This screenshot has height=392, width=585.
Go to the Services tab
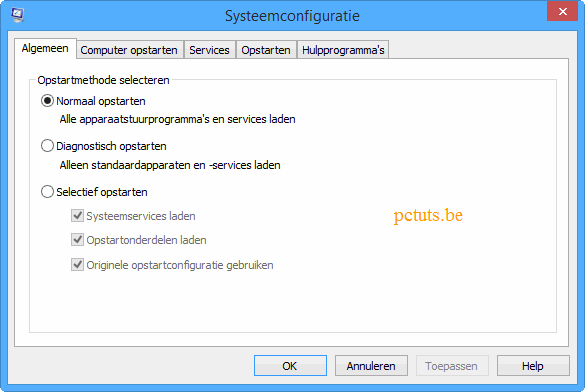click(x=209, y=50)
